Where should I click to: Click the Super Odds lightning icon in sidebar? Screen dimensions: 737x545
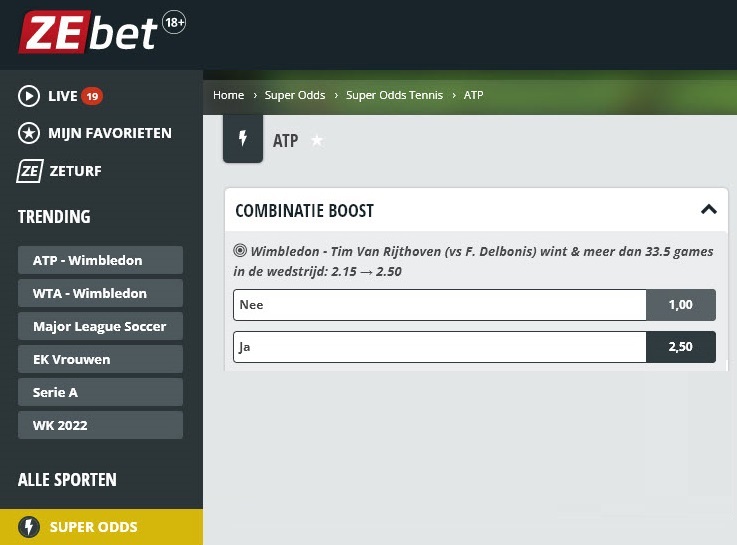point(30,527)
